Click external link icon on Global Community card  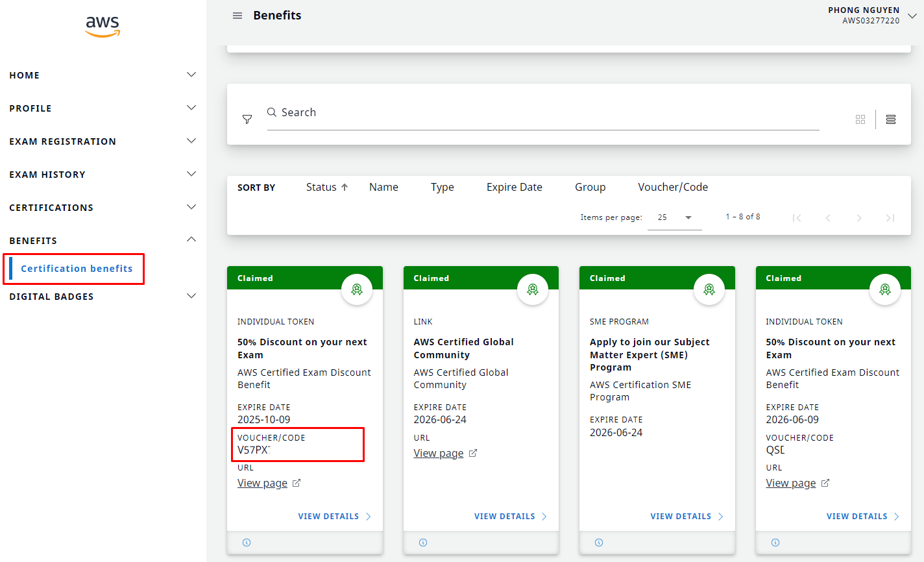click(473, 453)
